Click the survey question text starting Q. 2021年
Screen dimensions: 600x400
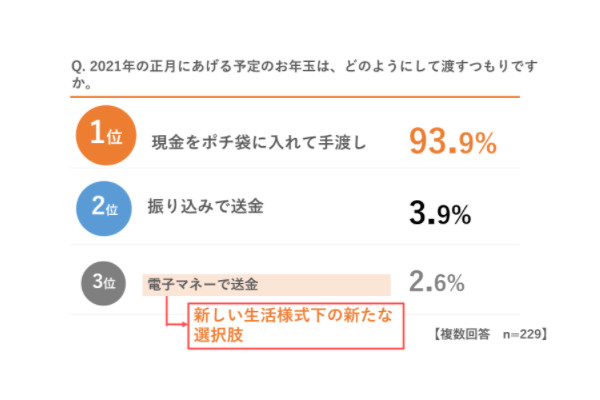(304, 74)
